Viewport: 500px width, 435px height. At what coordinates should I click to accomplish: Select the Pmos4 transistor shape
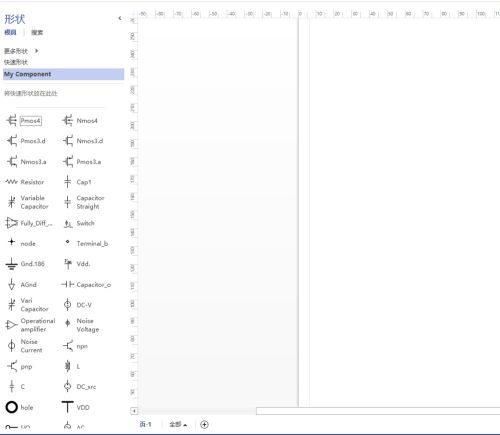24,120
